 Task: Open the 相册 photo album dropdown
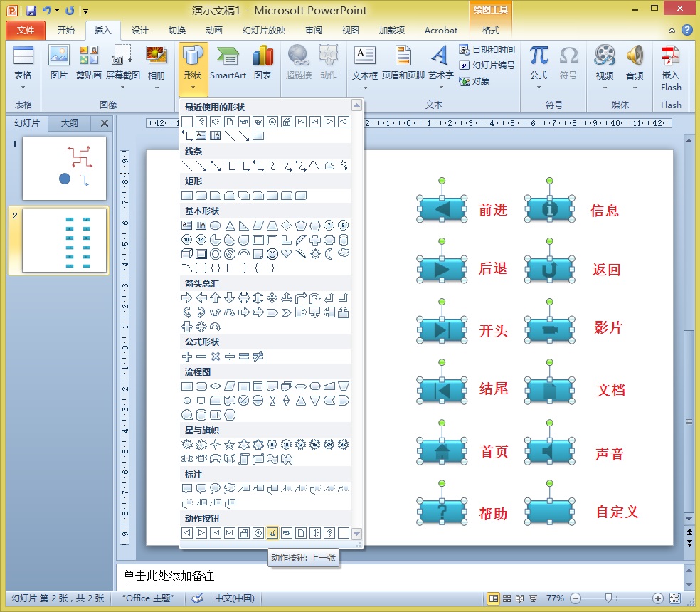click(x=157, y=67)
